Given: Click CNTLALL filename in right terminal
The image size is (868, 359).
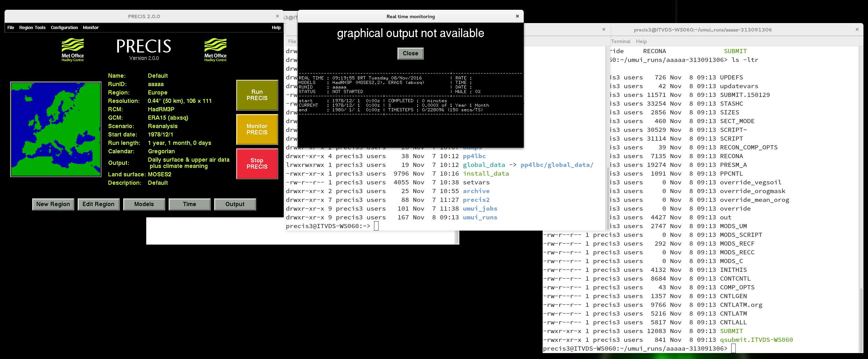Looking at the screenshot, I should coord(733,323).
